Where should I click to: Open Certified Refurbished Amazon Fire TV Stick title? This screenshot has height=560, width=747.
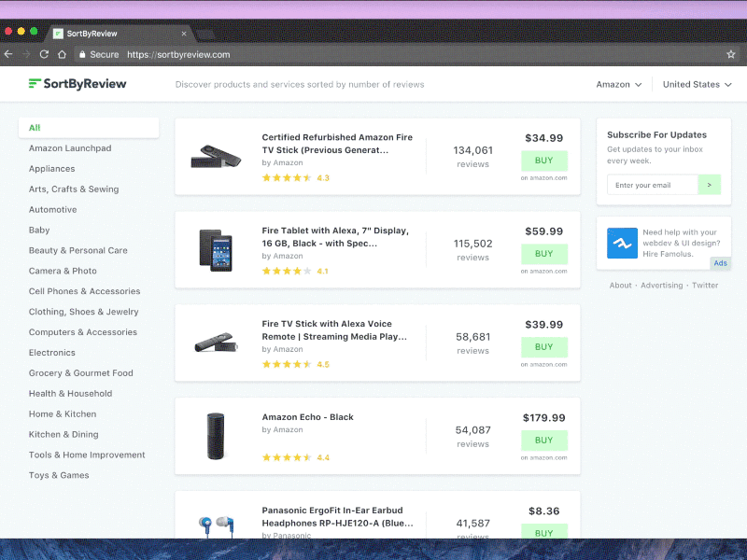click(x=337, y=144)
